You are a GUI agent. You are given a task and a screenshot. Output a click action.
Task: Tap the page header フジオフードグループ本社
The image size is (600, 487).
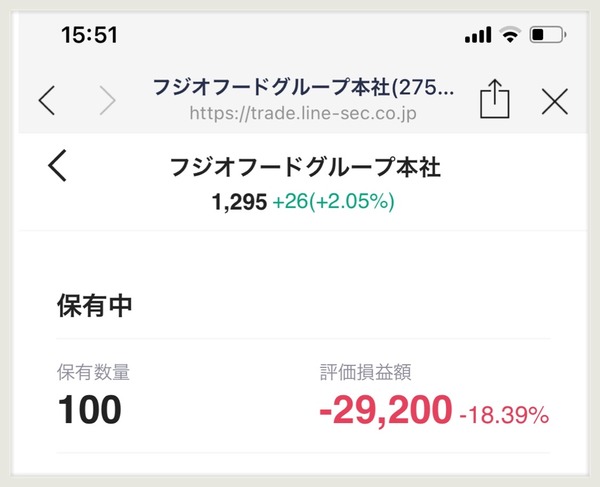pos(305,167)
